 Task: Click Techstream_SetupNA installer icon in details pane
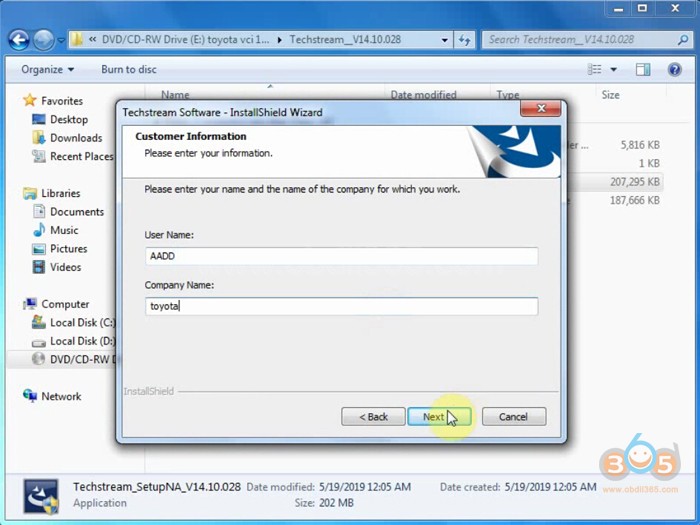pyautogui.click(x=41, y=496)
